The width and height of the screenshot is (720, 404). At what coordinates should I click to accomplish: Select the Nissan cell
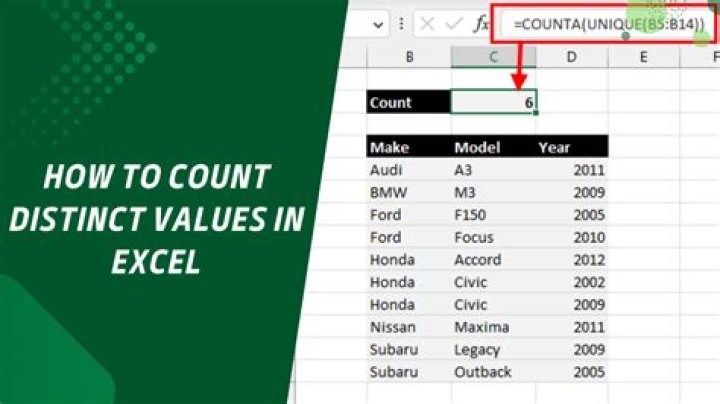409,327
